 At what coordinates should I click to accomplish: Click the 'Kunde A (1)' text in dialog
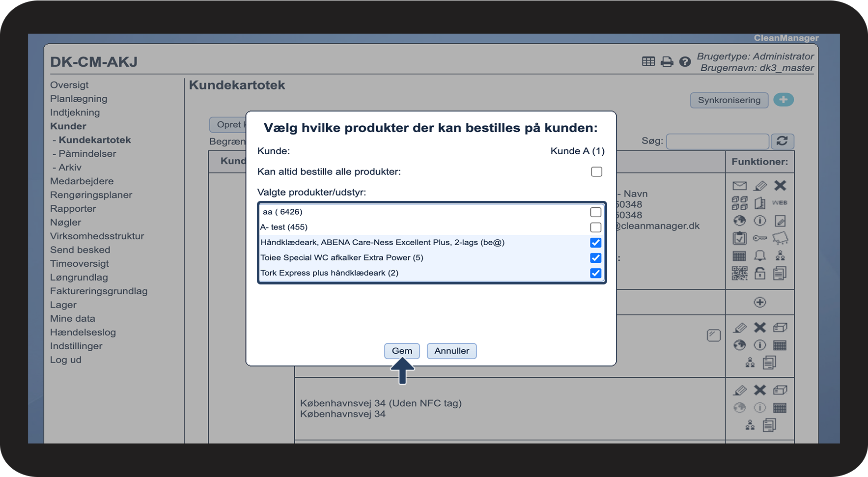click(x=578, y=151)
